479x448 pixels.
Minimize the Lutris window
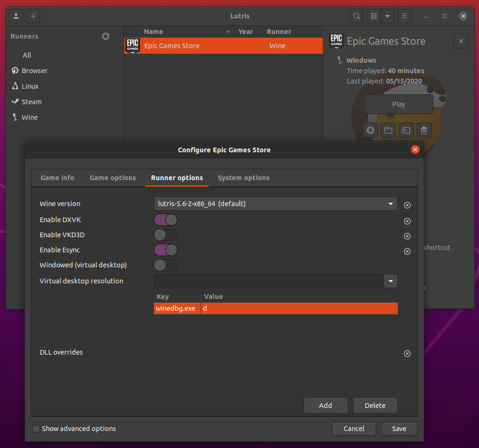tap(426, 16)
